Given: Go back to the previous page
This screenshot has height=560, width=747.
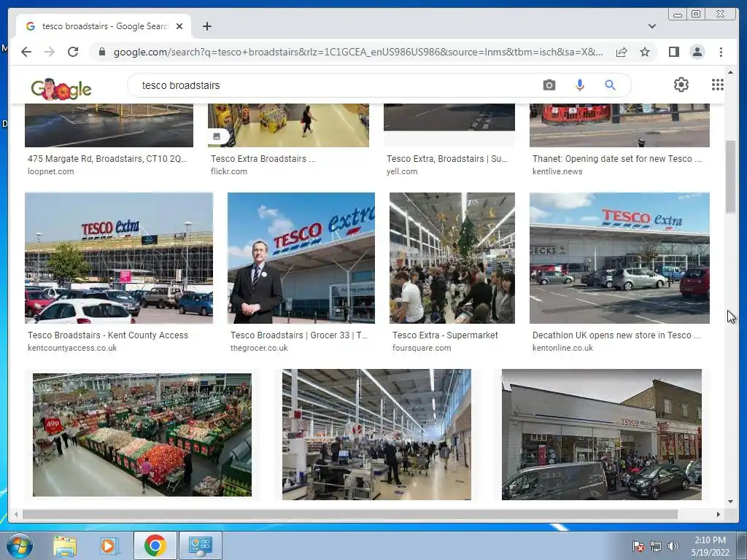Looking at the screenshot, I should point(26,52).
